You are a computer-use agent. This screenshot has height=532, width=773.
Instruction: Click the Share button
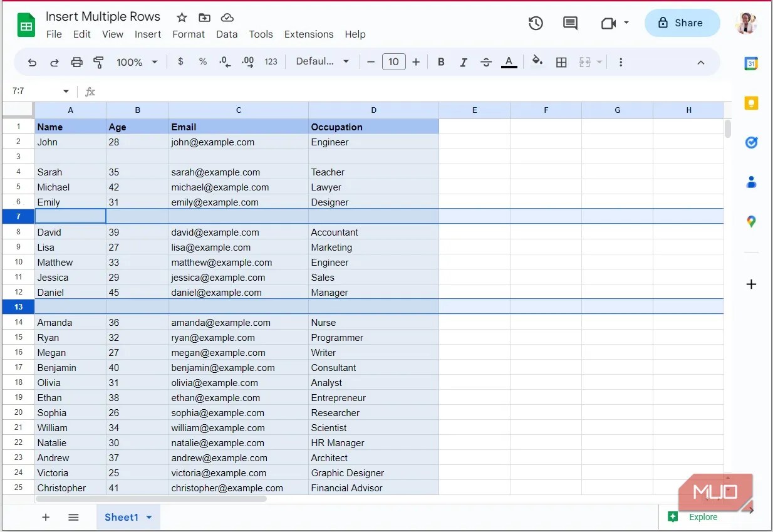pos(682,23)
